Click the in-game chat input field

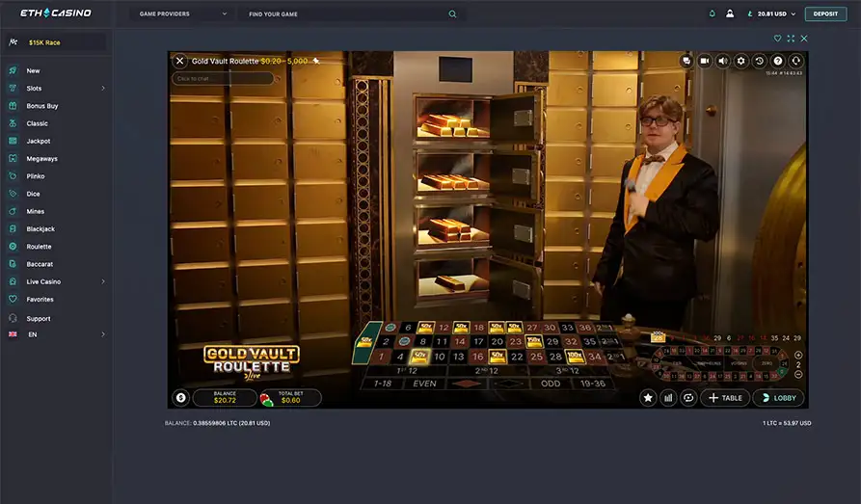pos(223,78)
